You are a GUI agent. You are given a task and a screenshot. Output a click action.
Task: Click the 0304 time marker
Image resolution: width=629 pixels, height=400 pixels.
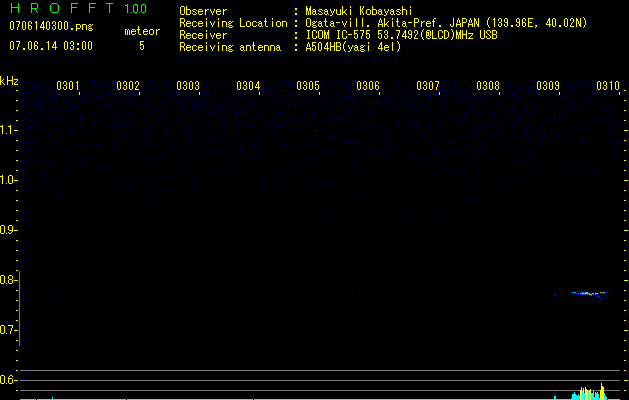click(x=248, y=86)
